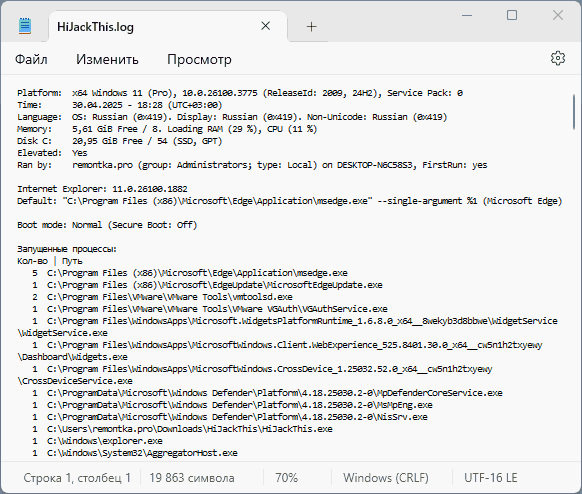Click the MsMpEng.exe process line
Screen dimensions: 582x494
tap(232, 405)
